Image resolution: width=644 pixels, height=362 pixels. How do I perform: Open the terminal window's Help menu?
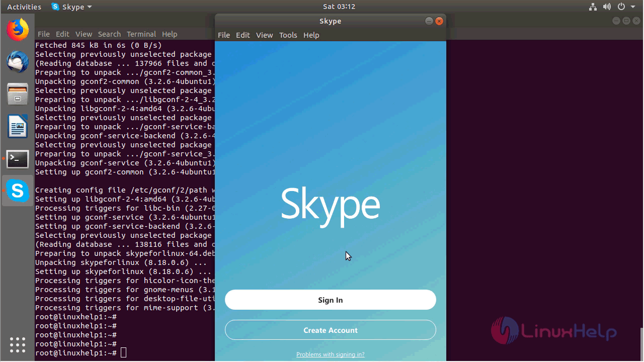[170, 34]
